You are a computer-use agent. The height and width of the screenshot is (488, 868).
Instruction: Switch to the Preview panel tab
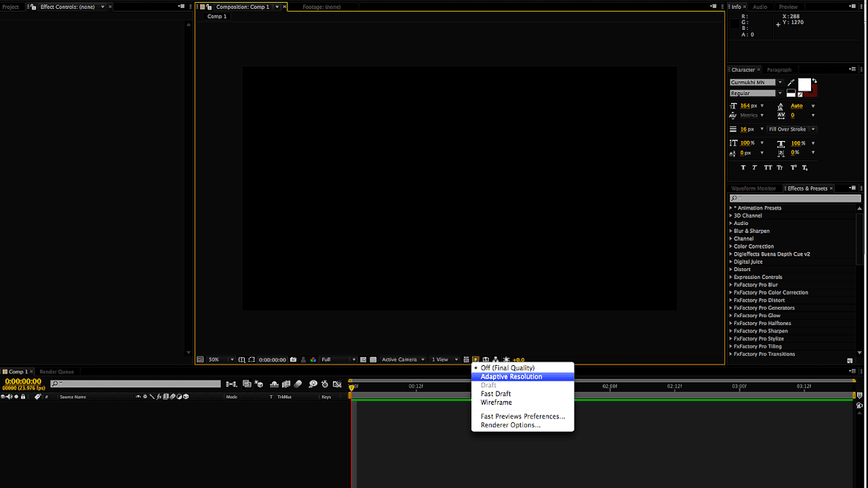(788, 7)
